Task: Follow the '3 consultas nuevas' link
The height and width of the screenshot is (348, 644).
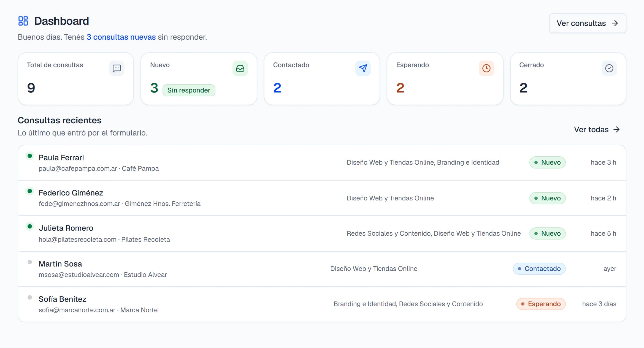Action: click(x=121, y=37)
